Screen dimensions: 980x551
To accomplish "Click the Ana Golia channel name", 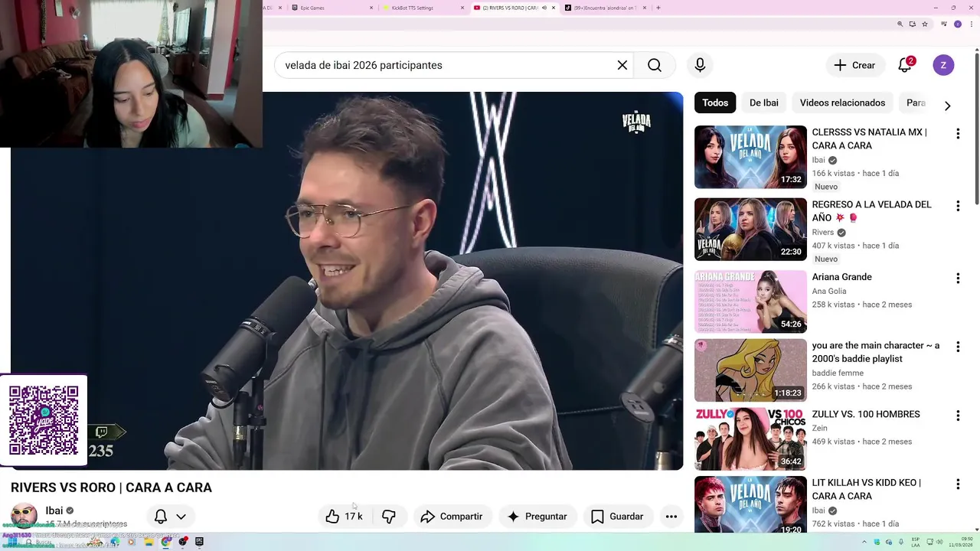I will (829, 291).
